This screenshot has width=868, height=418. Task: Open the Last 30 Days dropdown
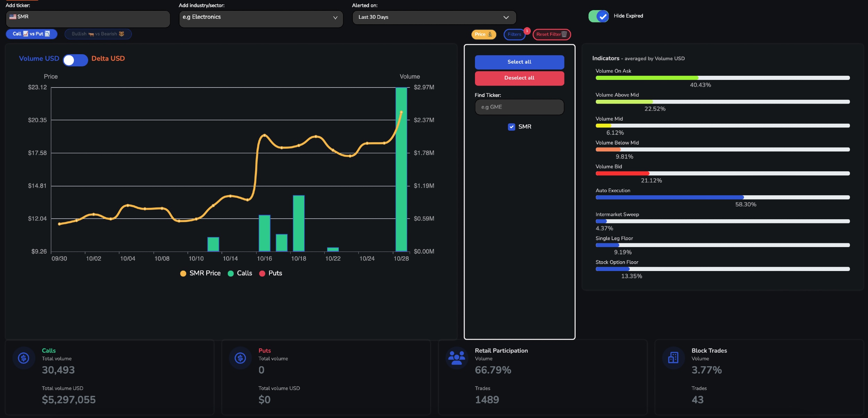pyautogui.click(x=434, y=17)
